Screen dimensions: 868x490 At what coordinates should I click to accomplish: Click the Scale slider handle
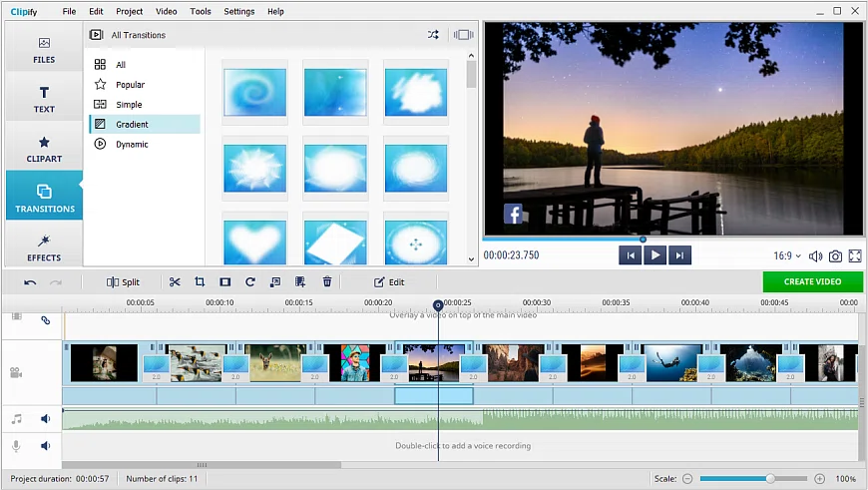coord(770,479)
